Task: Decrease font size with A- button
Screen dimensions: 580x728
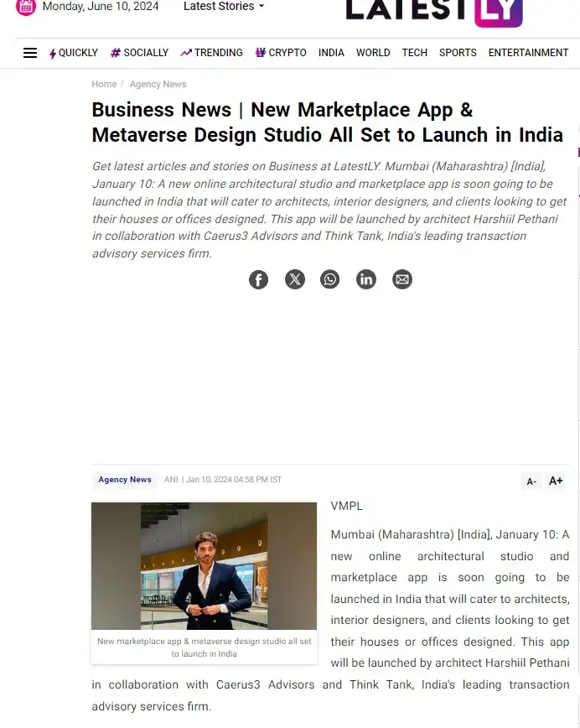Action: 531,481
